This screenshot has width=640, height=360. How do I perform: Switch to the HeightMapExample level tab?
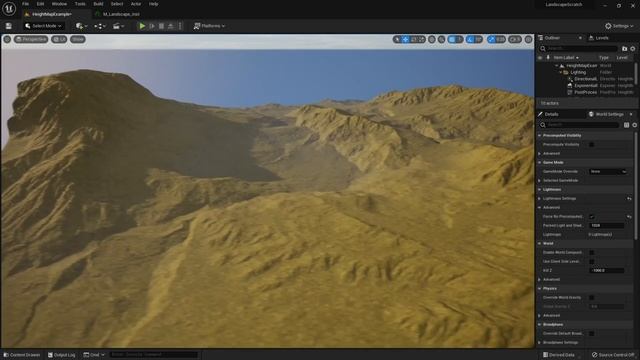coord(52,14)
